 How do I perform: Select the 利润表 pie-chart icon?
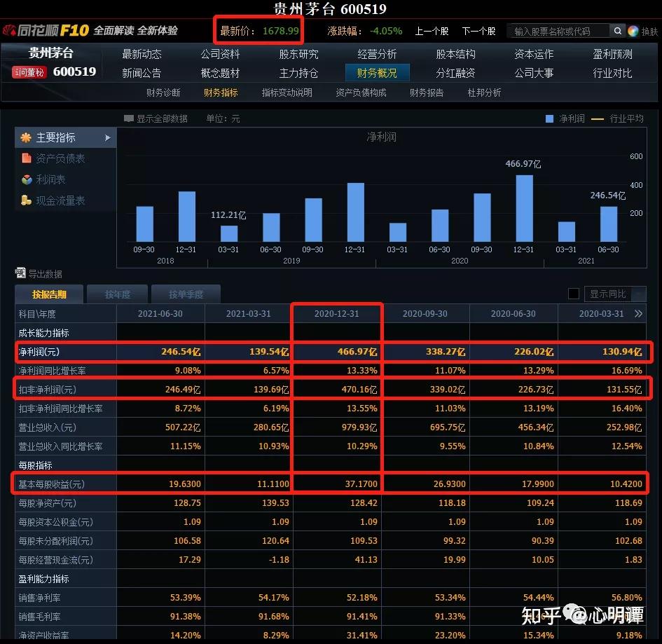[x=27, y=179]
